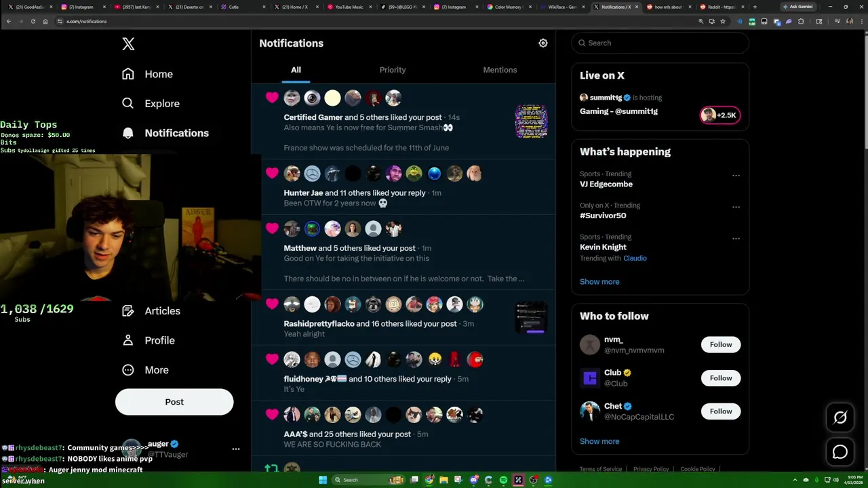
Task: Reload the page with browser refresh
Action: point(33,21)
